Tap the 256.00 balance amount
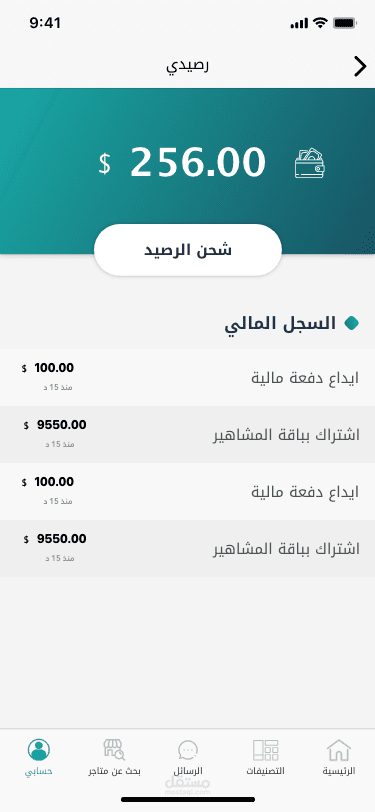Viewport: 375px width, 812px height. coord(197,162)
